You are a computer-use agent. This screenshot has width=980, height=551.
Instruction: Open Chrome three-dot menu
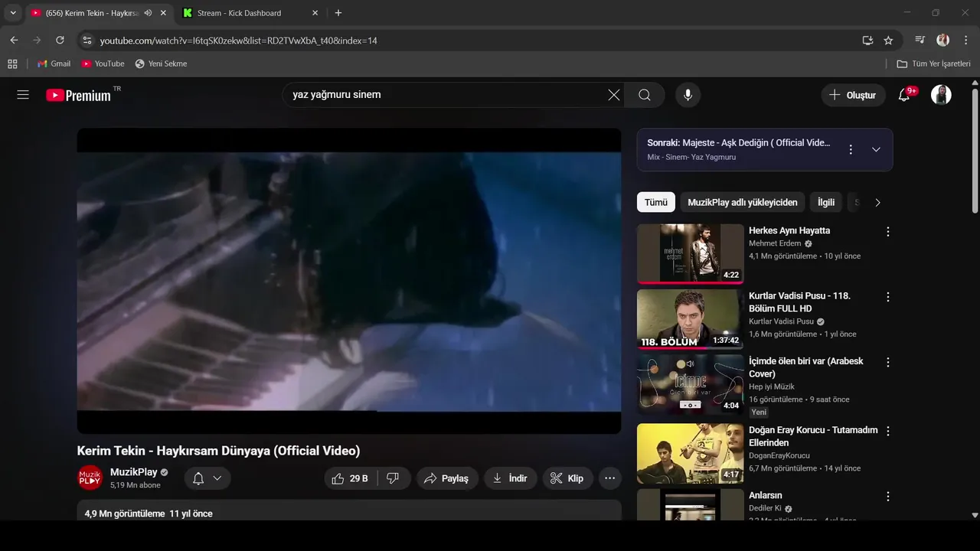point(965,41)
